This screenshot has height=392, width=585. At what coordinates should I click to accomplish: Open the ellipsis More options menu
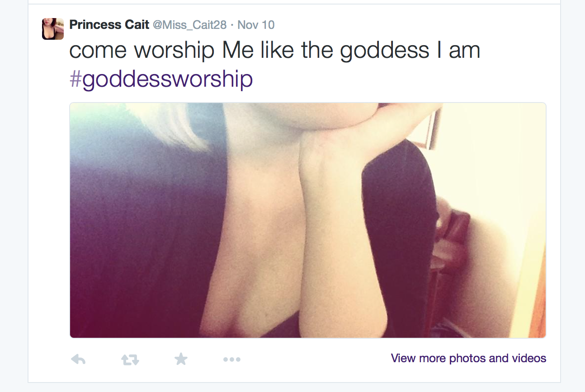tap(232, 360)
